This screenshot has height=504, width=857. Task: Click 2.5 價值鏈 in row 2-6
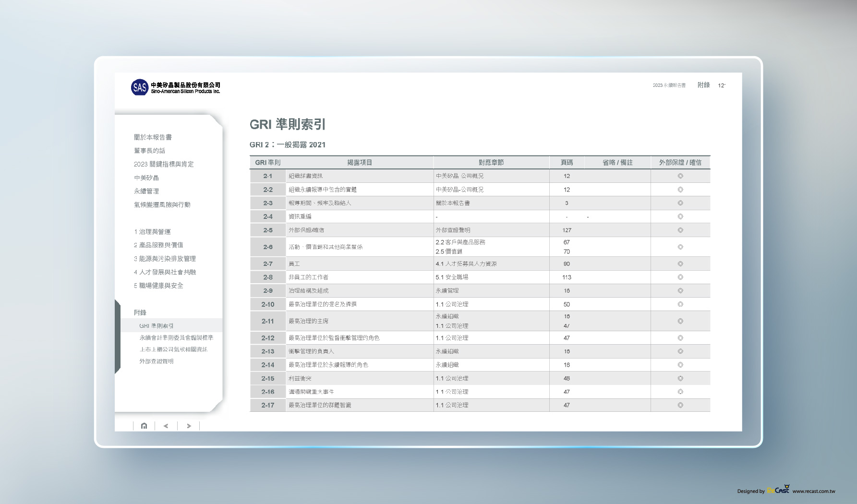pyautogui.click(x=449, y=252)
